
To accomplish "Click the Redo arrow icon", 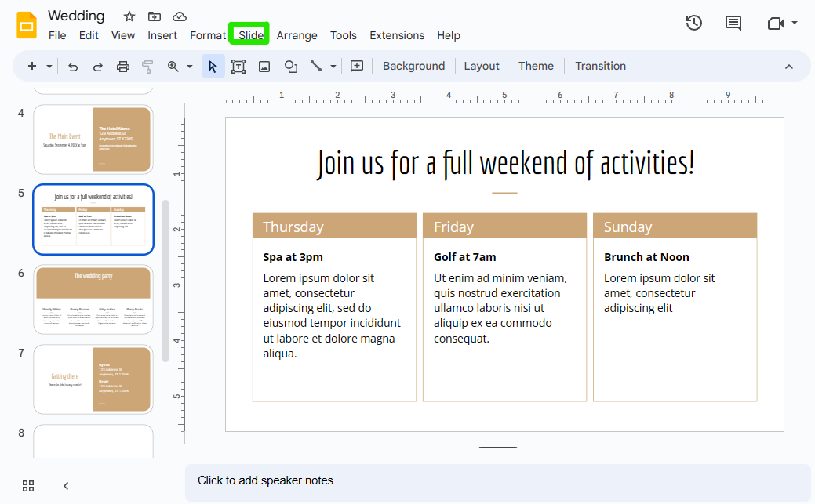I will tap(98, 67).
